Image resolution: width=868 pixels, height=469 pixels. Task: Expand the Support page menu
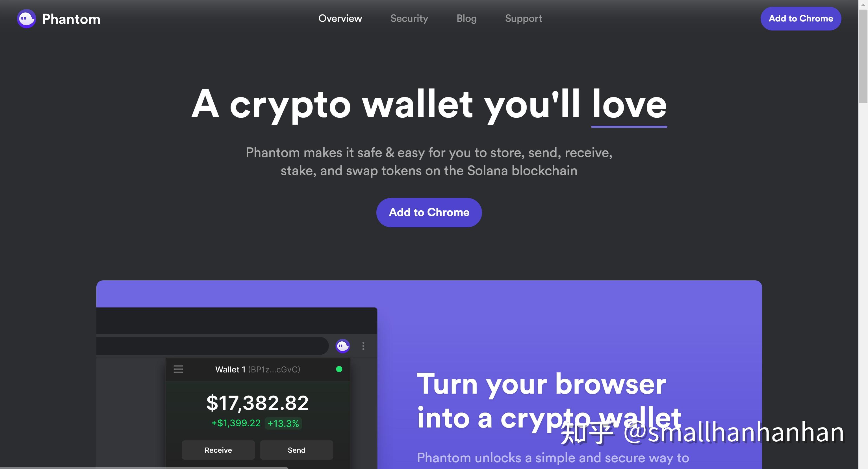(x=523, y=18)
